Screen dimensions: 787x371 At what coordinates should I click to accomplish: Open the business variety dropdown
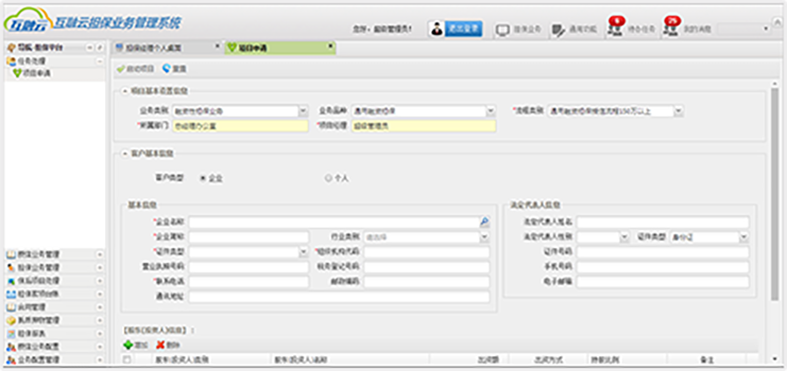point(490,111)
